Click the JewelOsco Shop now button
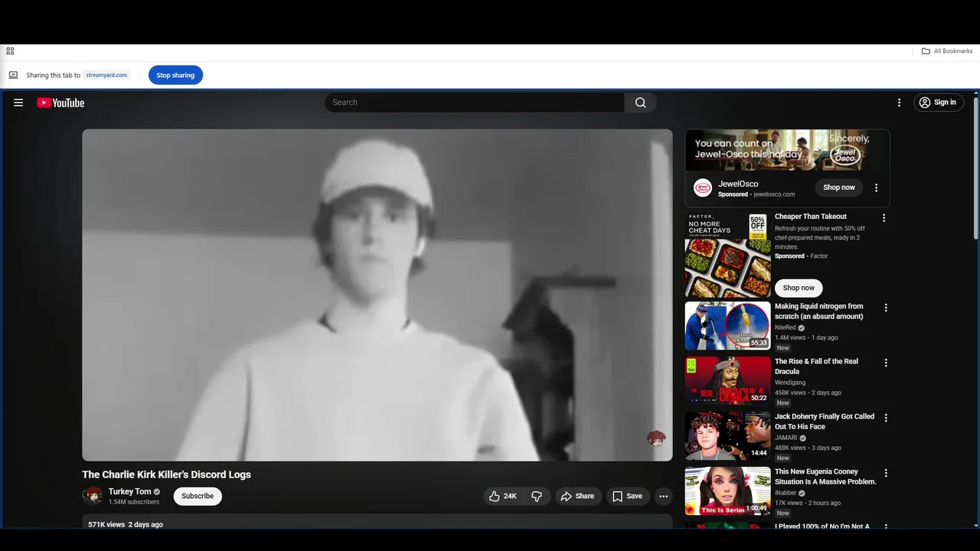The height and width of the screenshot is (551, 980). coord(839,187)
